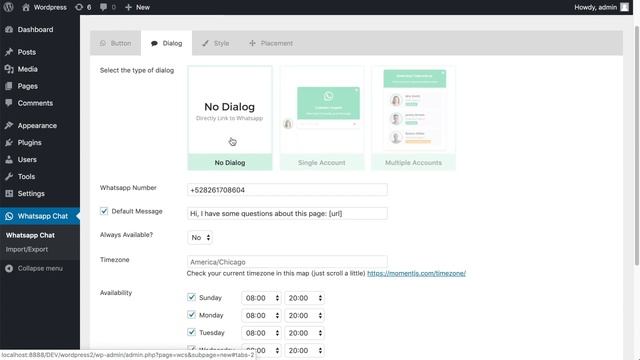
Task: Open Sunday start time dropdown
Action: [x=261, y=298]
